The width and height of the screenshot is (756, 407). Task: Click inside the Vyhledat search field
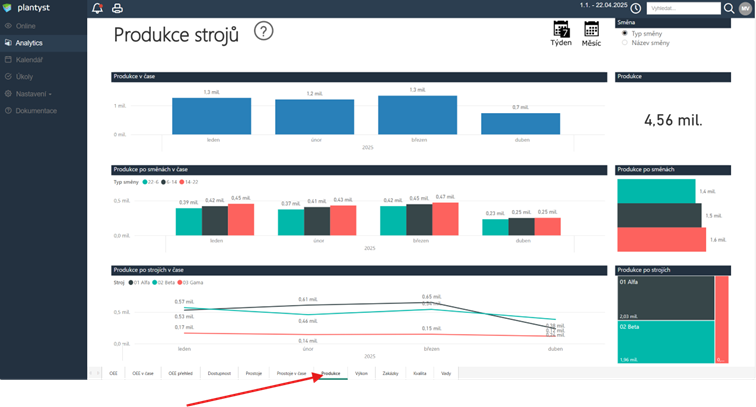click(683, 8)
